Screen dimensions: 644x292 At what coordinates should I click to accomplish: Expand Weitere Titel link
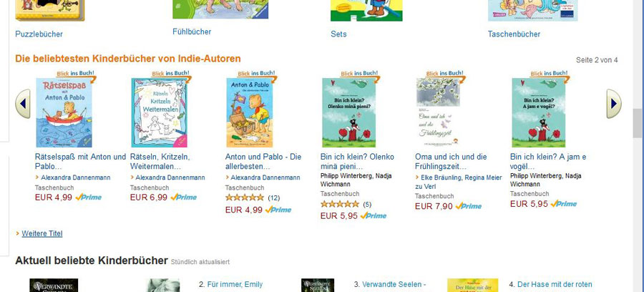pos(42,234)
